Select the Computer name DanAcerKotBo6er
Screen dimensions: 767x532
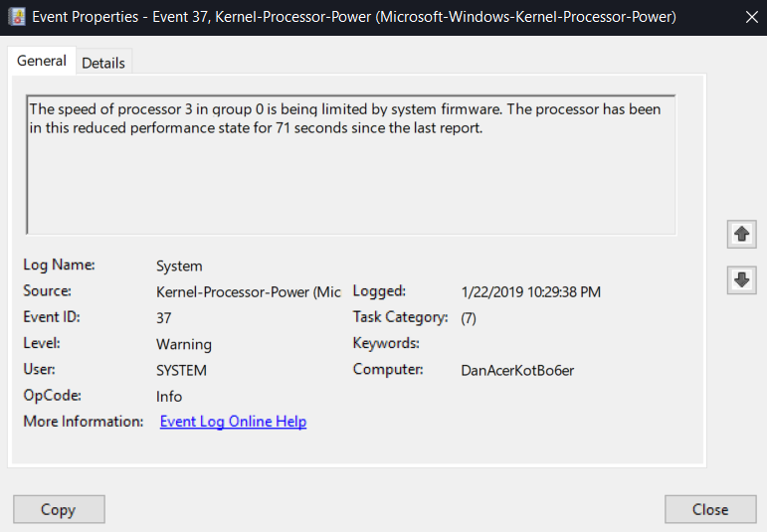coord(517,370)
